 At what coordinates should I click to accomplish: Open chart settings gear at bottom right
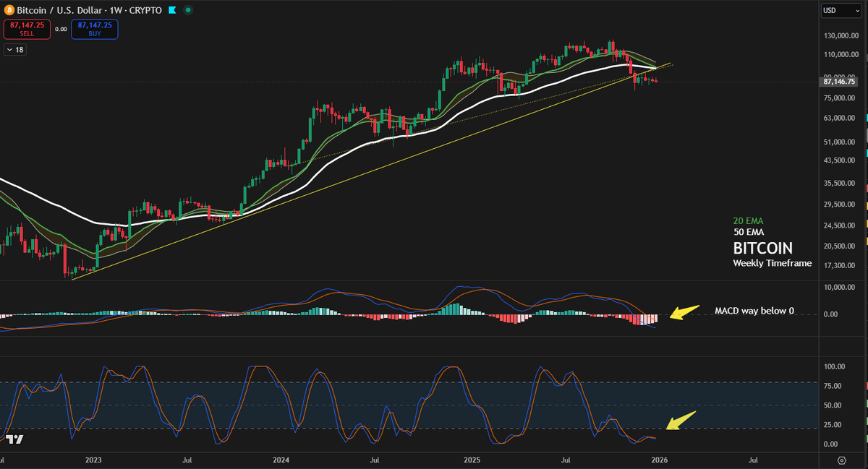click(x=841, y=460)
